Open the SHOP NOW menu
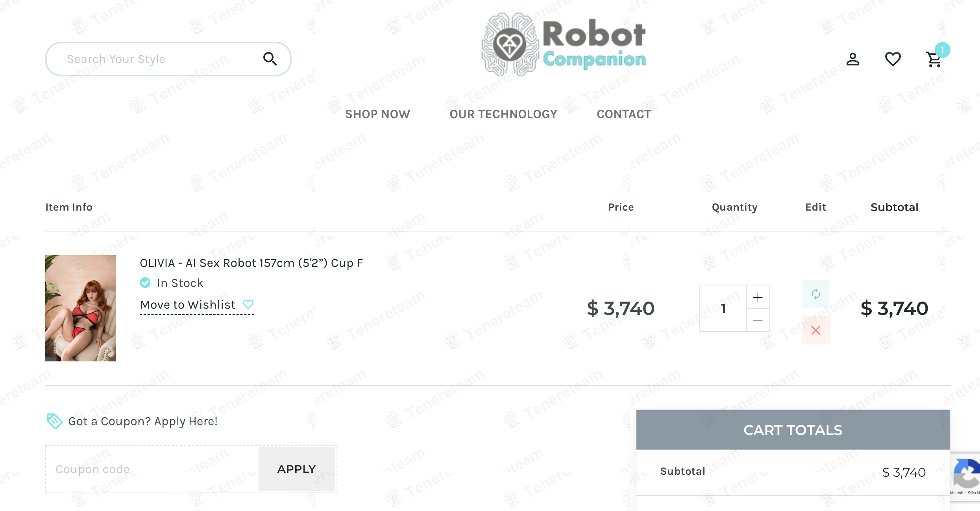Viewport: 980px width, 511px height. click(377, 114)
